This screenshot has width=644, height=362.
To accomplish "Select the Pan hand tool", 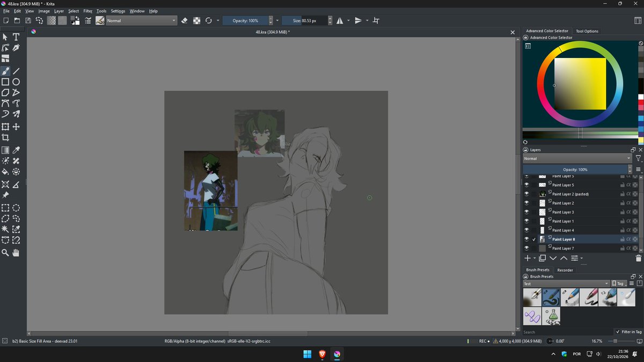I will pos(16,253).
